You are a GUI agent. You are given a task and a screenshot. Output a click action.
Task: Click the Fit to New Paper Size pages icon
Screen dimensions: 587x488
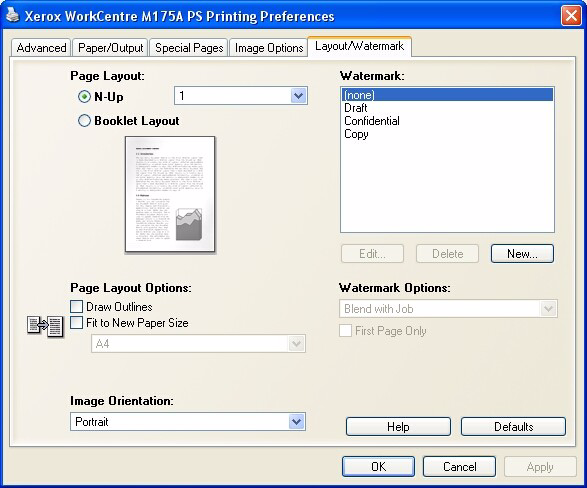pyautogui.click(x=45, y=326)
